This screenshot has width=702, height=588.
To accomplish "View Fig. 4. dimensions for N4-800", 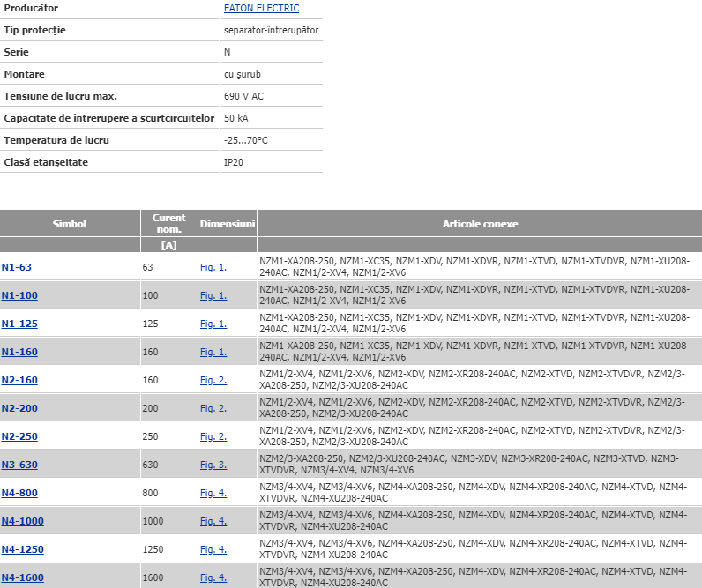I will click(x=213, y=493).
